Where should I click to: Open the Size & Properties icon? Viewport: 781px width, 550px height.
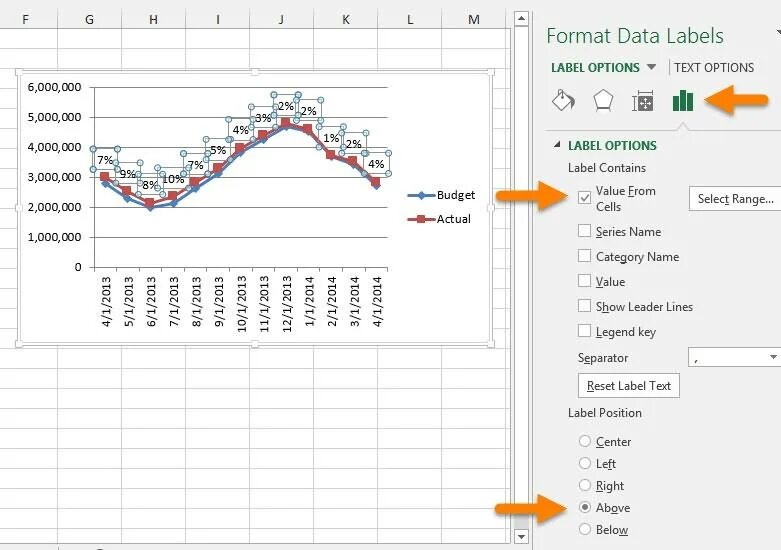[643, 101]
